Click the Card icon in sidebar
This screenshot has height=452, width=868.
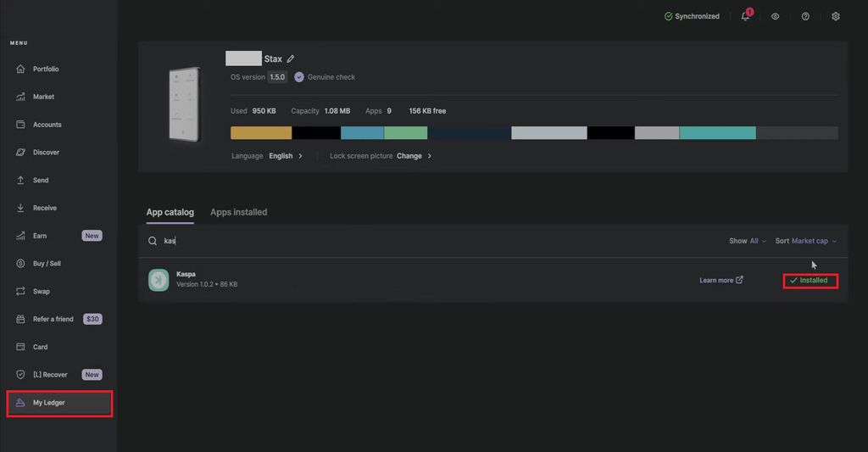(x=20, y=347)
